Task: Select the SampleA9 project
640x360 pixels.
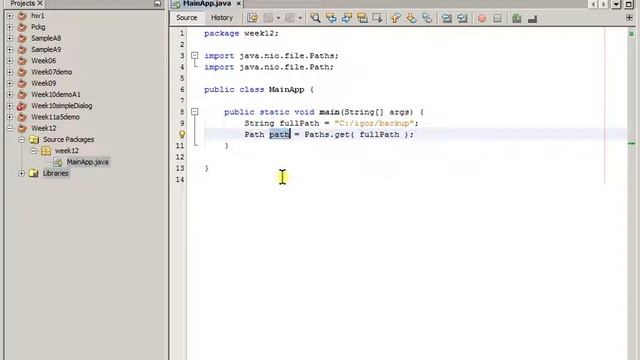Action: tap(46, 49)
